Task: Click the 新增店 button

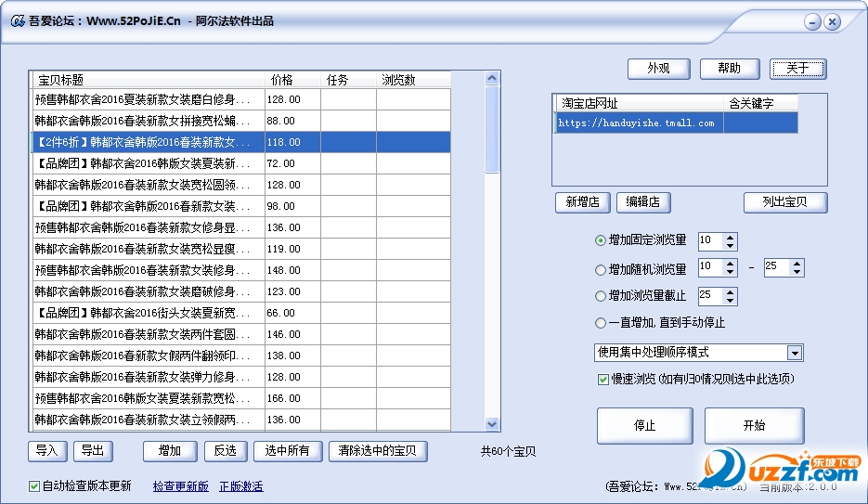Action: pos(582,202)
